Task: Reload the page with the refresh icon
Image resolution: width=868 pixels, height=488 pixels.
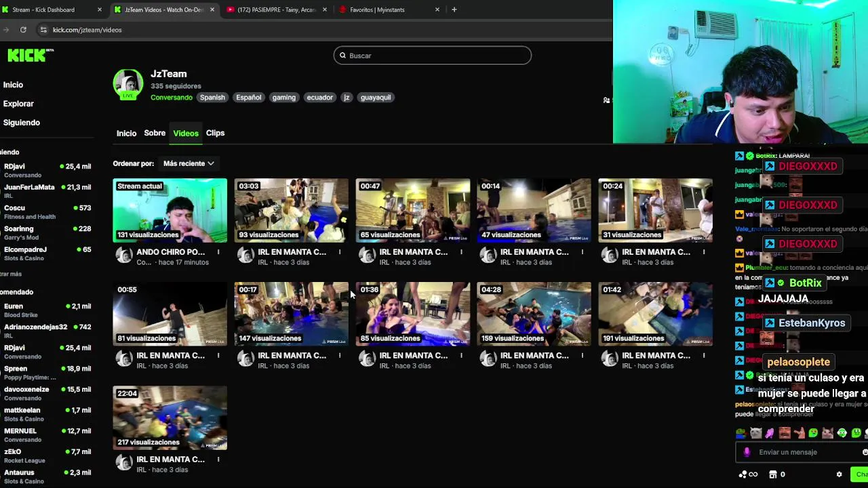Action: (x=23, y=30)
